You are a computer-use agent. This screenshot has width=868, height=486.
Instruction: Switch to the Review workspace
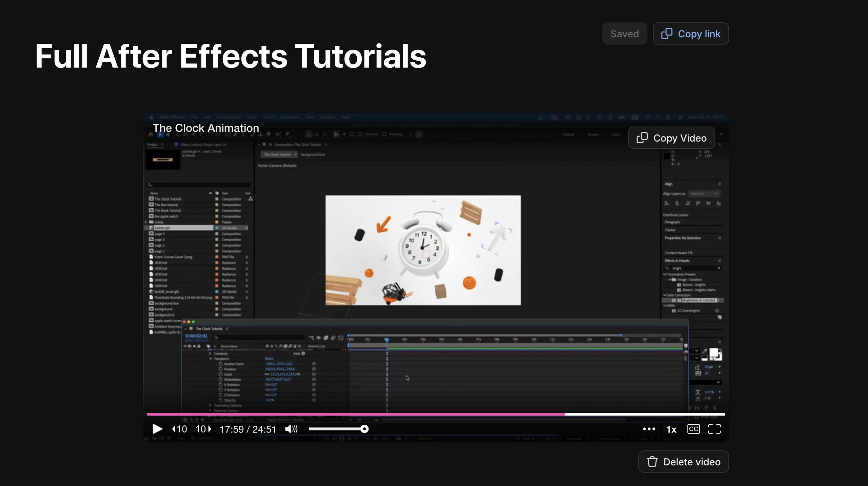(593, 135)
